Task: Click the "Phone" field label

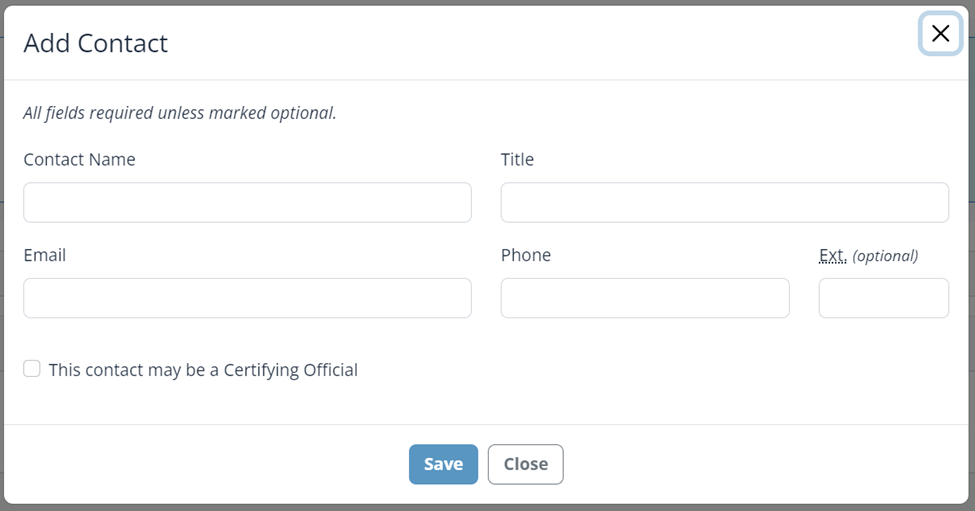Action: click(526, 255)
